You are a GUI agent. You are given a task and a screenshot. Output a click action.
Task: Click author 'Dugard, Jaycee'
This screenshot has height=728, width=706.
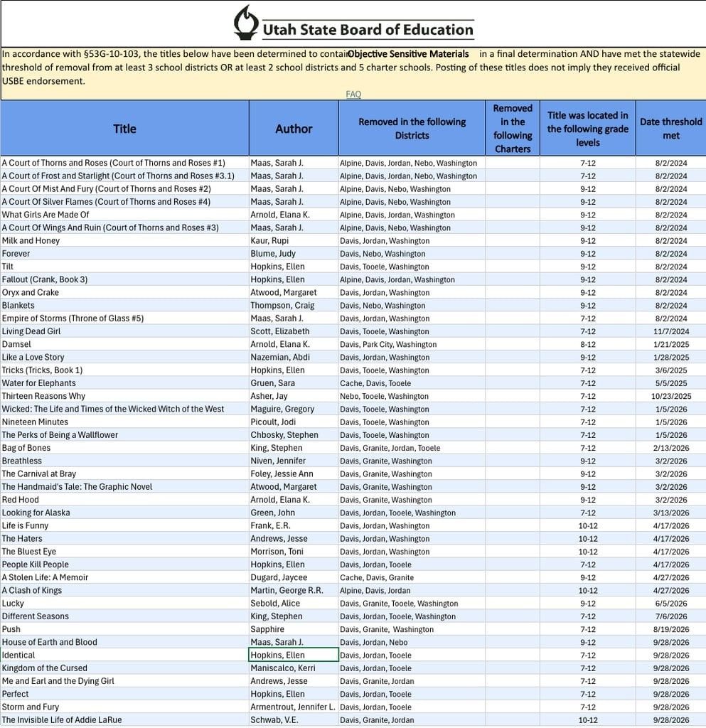coord(294,578)
